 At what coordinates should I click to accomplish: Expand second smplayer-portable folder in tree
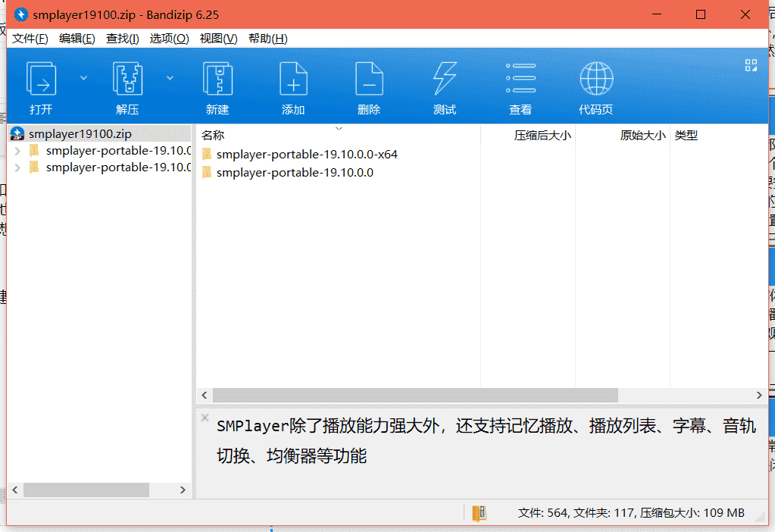click(x=17, y=167)
